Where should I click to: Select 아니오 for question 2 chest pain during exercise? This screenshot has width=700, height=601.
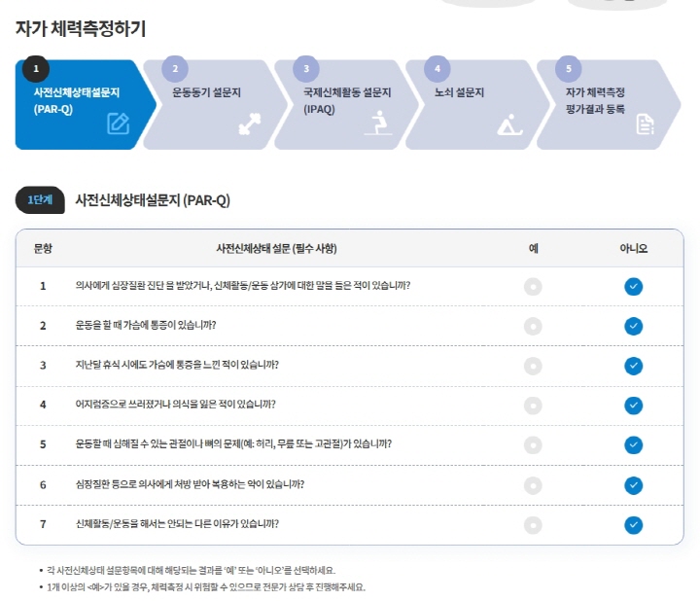[634, 327]
